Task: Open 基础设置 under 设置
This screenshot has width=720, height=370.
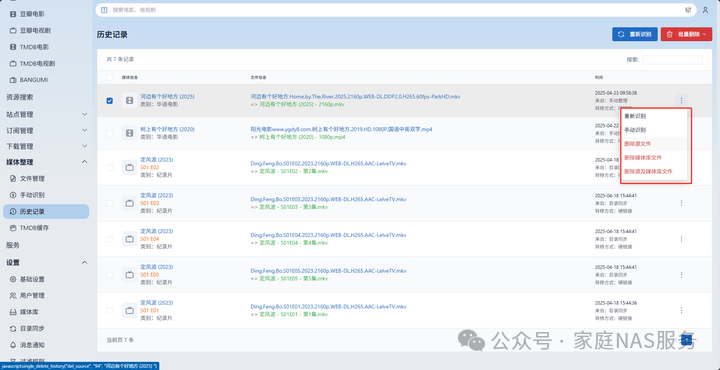Action: coord(32,279)
